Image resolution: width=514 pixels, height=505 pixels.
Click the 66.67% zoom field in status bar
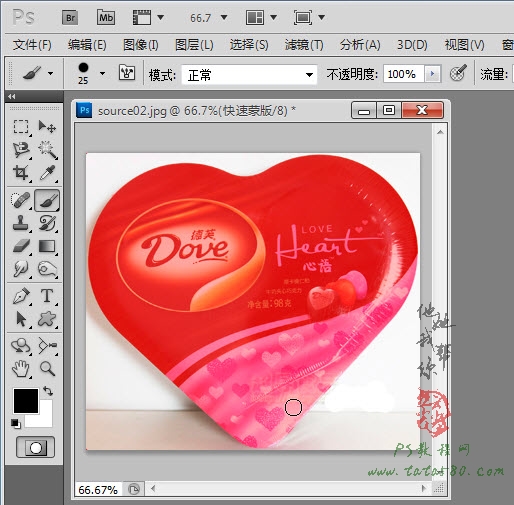98,490
